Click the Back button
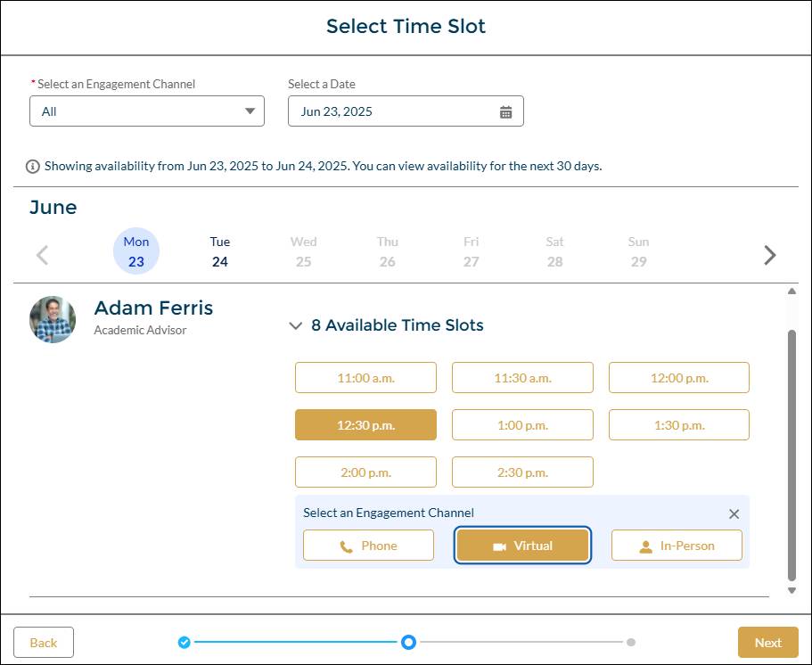 point(44,642)
